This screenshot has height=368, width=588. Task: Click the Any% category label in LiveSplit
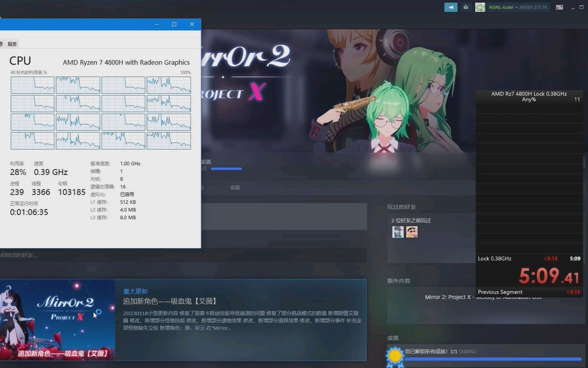click(x=529, y=99)
